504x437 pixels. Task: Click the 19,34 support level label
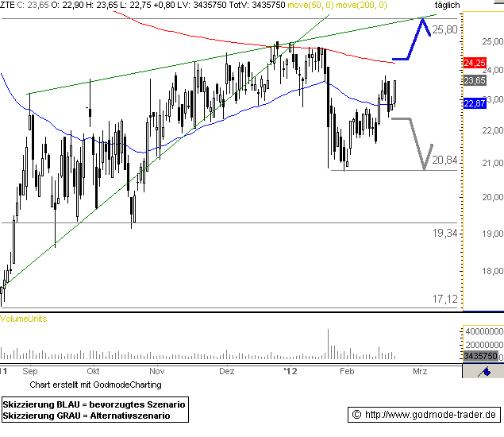(x=444, y=233)
